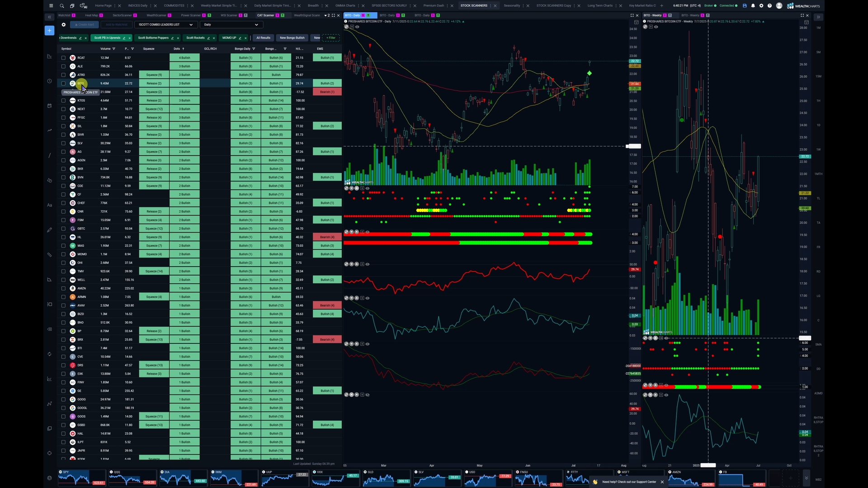Screen dimensions: 868x488
Task: Collapse left panel with double chevron
Action: (x=49, y=17)
